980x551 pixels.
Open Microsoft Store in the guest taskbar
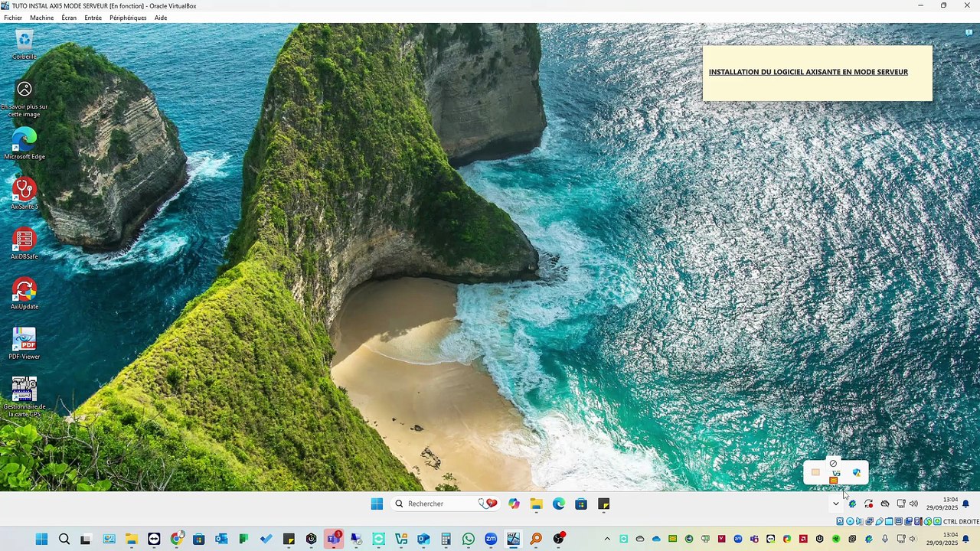tap(581, 504)
